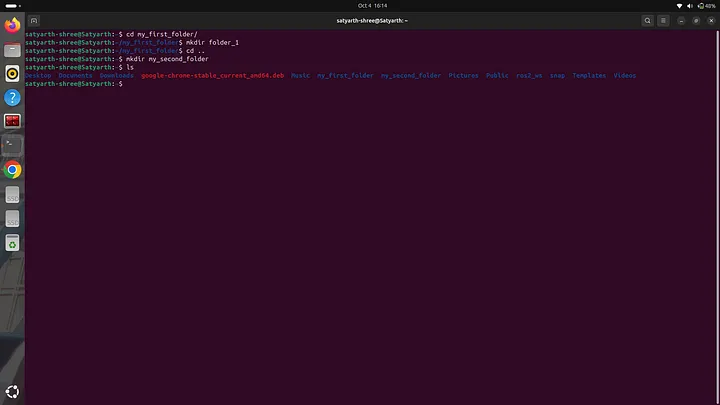Open the Files manager dock icon
720x405 pixels.
tap(12, 50)
